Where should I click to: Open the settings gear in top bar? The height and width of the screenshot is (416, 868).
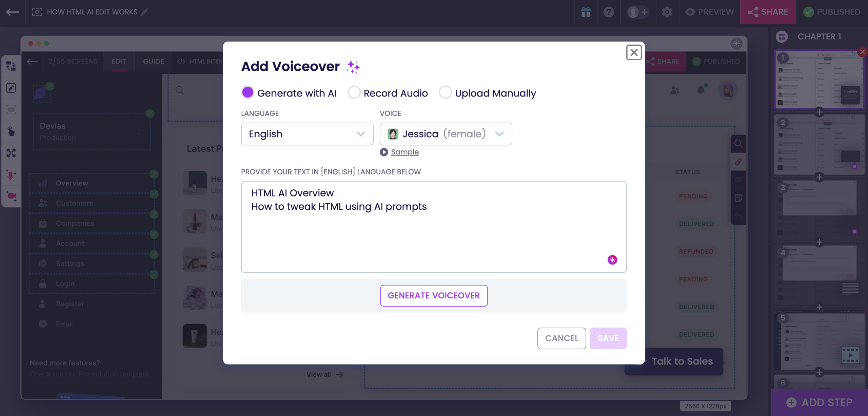point(667,12)
